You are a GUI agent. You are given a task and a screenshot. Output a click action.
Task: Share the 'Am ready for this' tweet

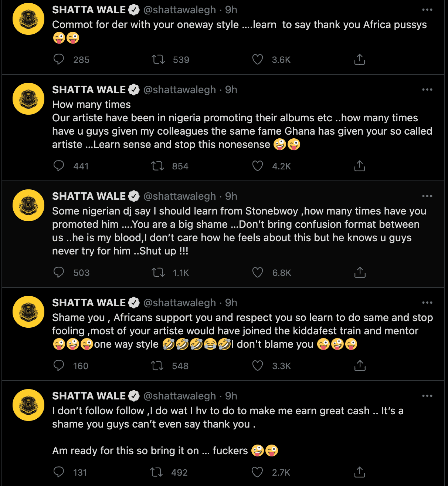point(360,472)
